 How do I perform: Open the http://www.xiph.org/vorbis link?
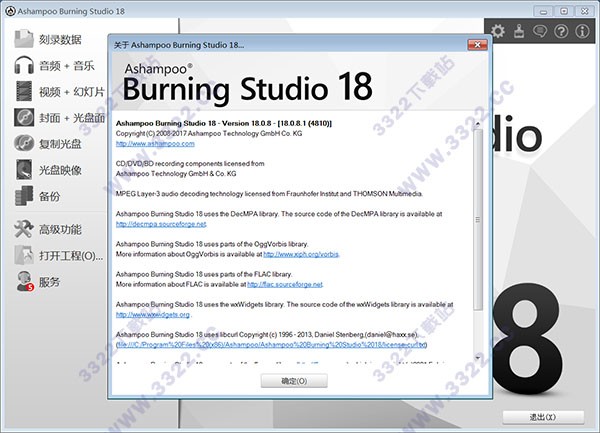301,254
